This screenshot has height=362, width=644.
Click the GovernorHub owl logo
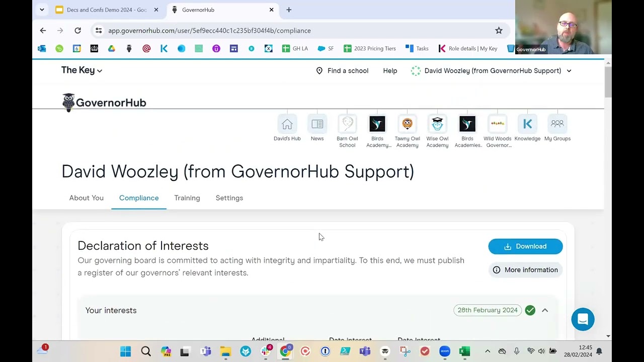pyautogui.click(x=104, y=103)
